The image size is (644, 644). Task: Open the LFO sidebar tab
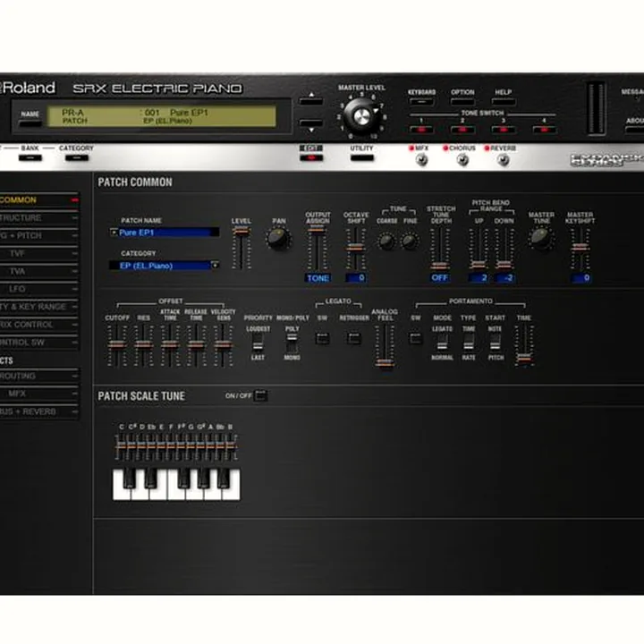(39, 289)
